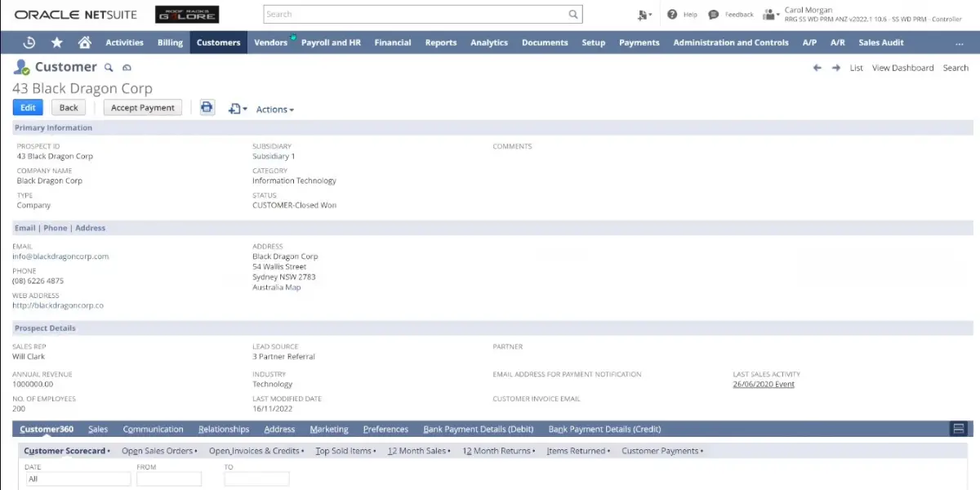This screenshot has height=490, width=980.
Task: Click the blue Edit button
Action: [x=28, y=107]
